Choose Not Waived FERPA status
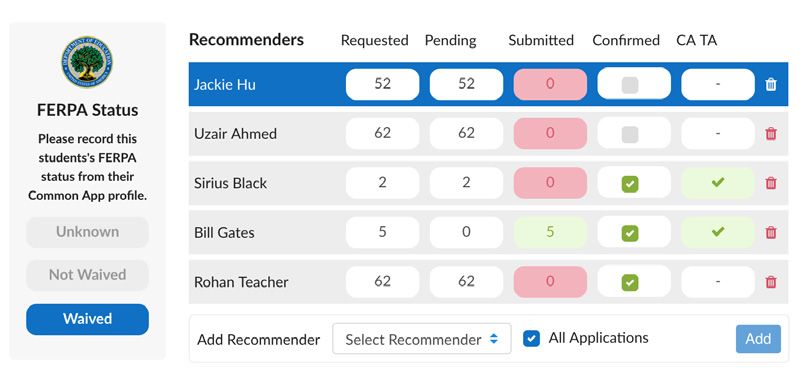 coord(87,275)
